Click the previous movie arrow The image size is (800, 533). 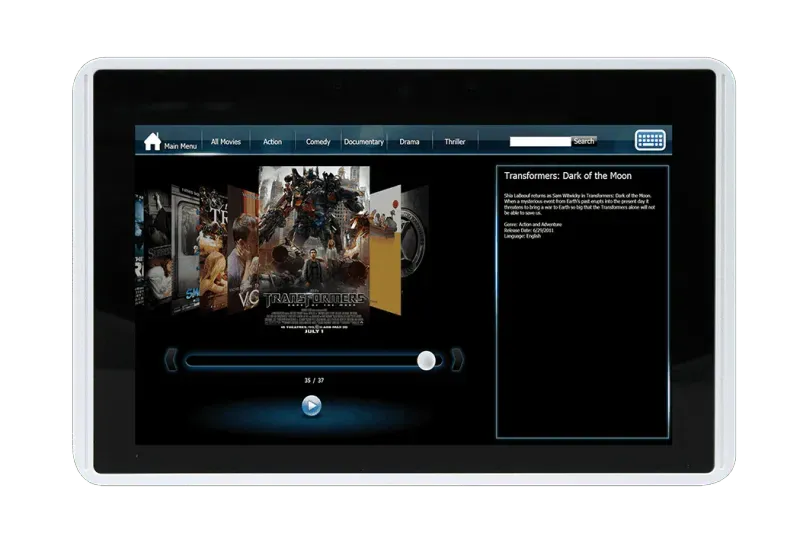(171, 360)
